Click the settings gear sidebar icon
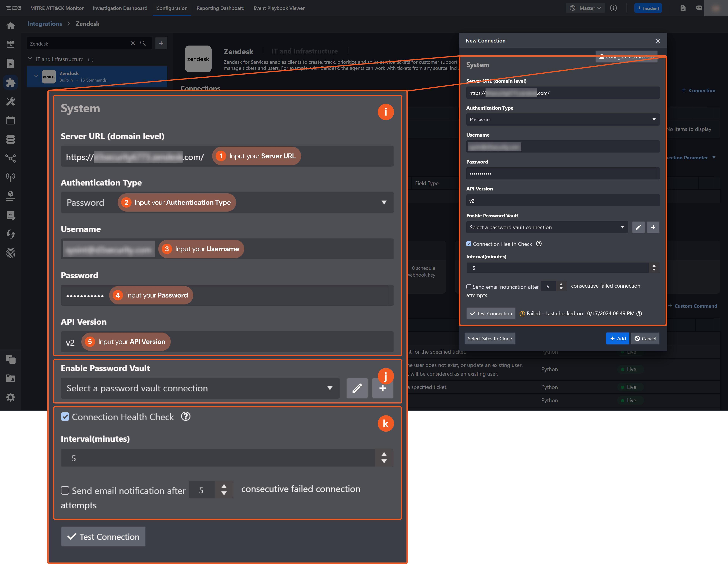The image size is (728, 564). pos(11,397)
